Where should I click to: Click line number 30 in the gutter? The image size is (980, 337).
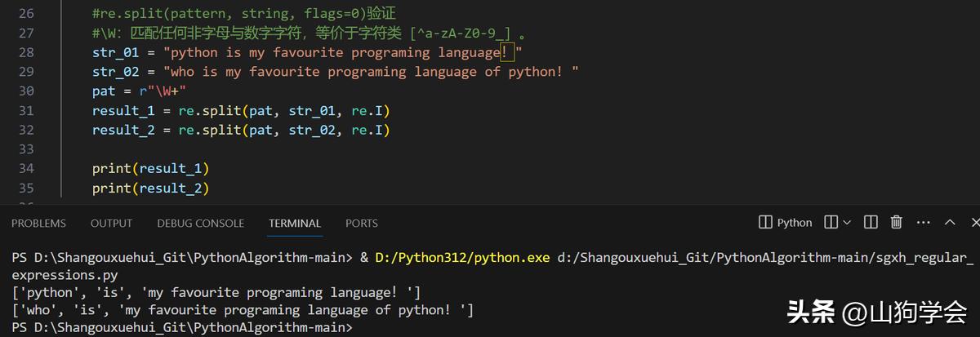pos(24,91)
